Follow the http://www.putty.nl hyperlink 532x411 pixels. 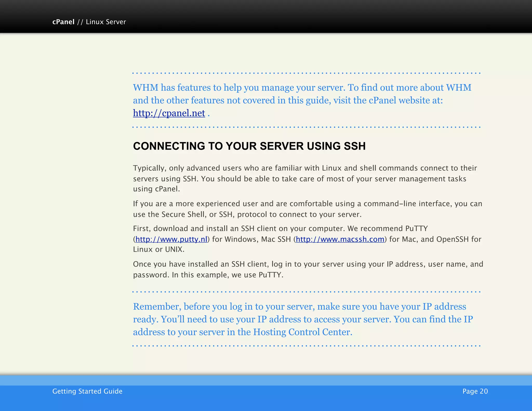[171, 239]
